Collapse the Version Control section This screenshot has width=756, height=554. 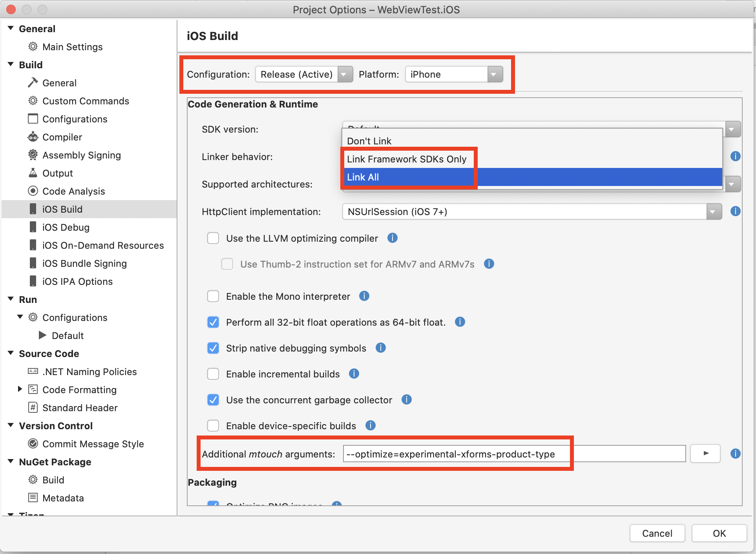point(10,426)
